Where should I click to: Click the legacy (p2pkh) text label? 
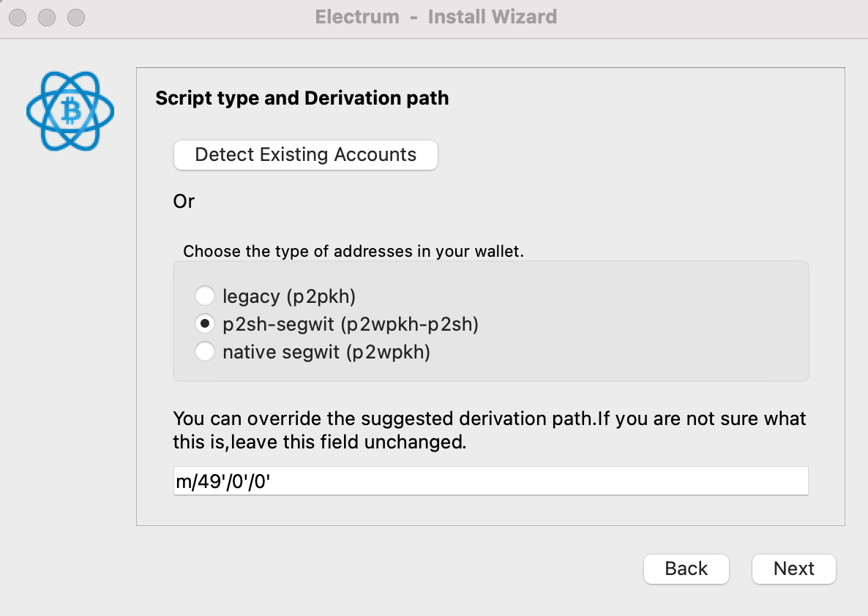pyautogui.click(x=289, y=296)
